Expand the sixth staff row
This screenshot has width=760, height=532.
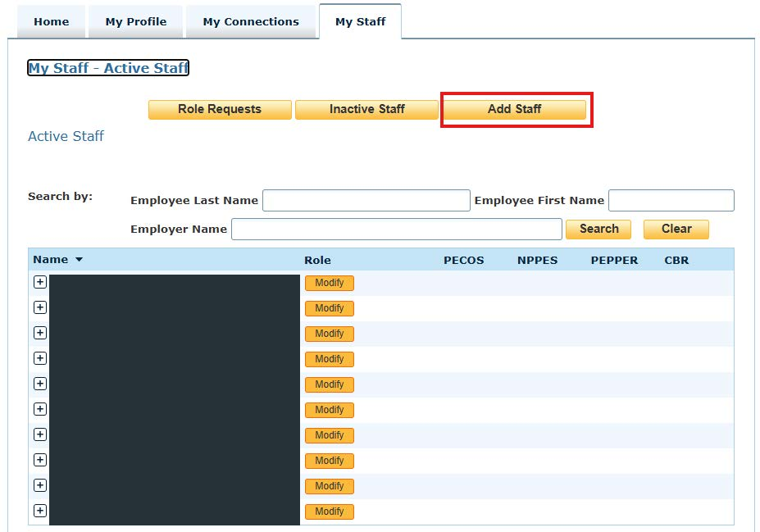(x=40, y=409)
